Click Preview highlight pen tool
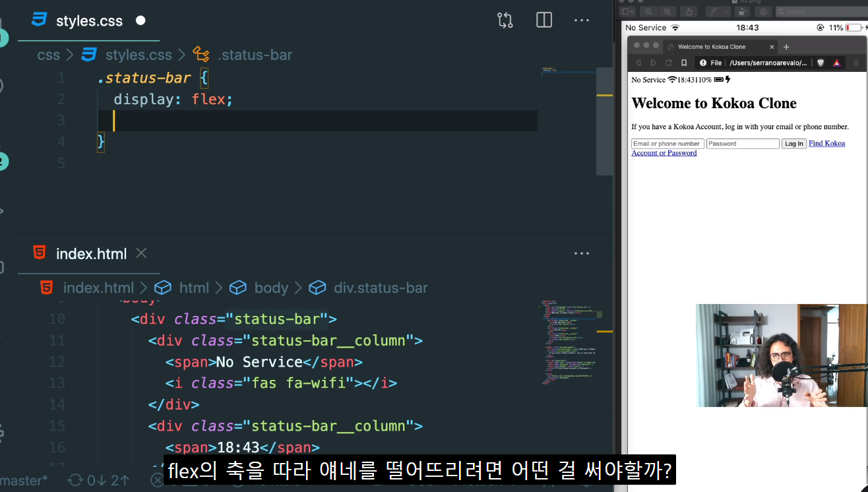 click(x=713, y=11)
